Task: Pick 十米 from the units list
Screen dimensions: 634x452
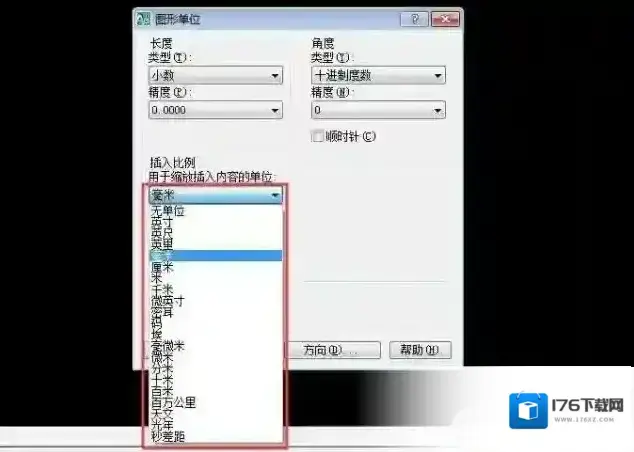Action: tap(216, 380)
